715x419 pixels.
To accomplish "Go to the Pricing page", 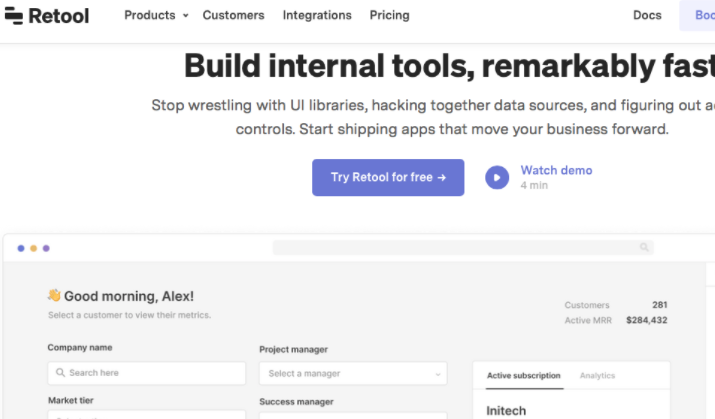I will click(x=389, y=15).
